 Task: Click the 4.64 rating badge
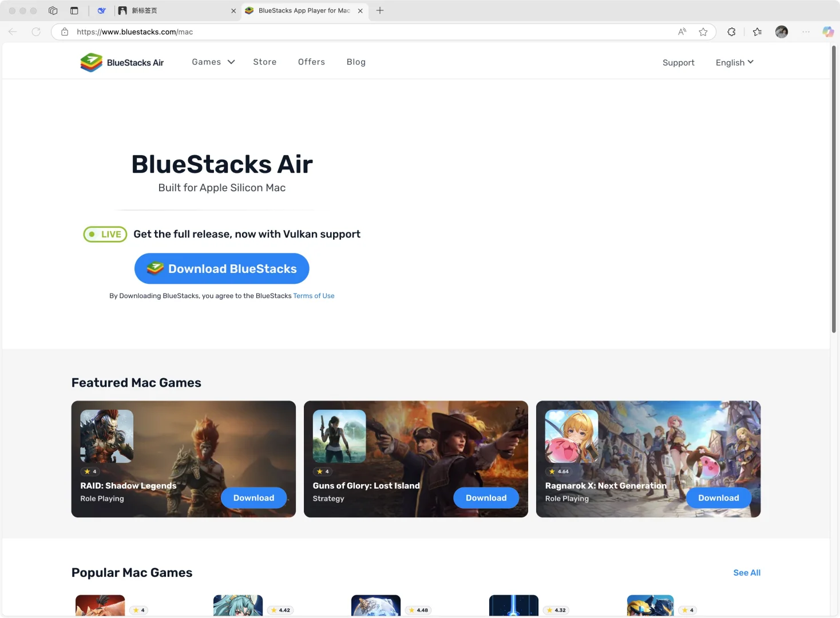click(559, 472)
